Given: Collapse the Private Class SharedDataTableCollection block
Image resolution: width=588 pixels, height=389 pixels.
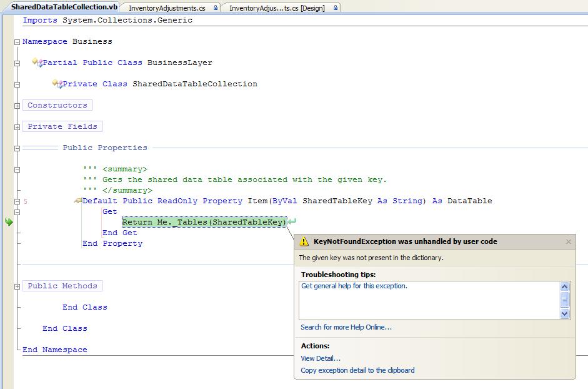Looking at the screenshot, I should coord(17,84).
